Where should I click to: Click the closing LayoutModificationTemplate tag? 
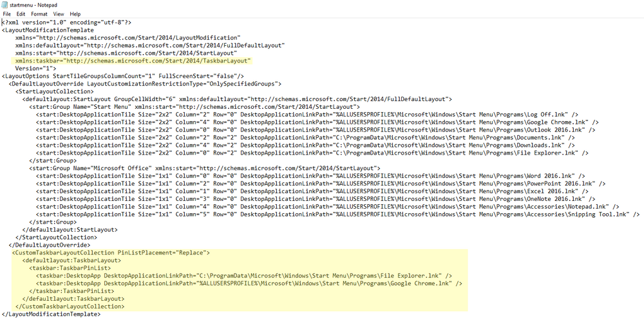[x=51, y=314]
